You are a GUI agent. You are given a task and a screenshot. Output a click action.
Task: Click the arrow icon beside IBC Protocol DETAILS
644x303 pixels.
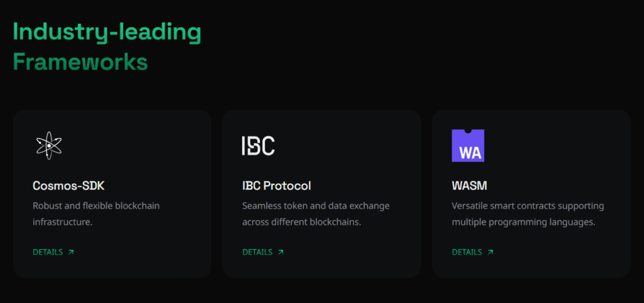[x=280, y=252]
